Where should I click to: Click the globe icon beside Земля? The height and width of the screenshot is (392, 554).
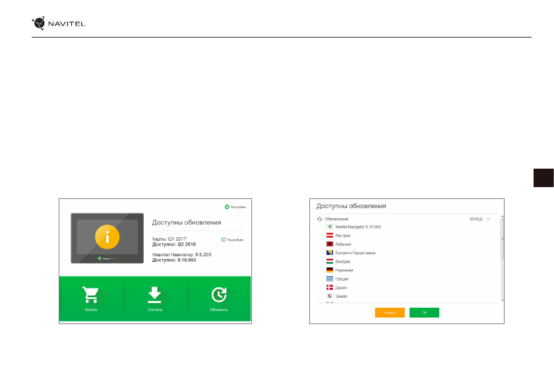(330, 296)
